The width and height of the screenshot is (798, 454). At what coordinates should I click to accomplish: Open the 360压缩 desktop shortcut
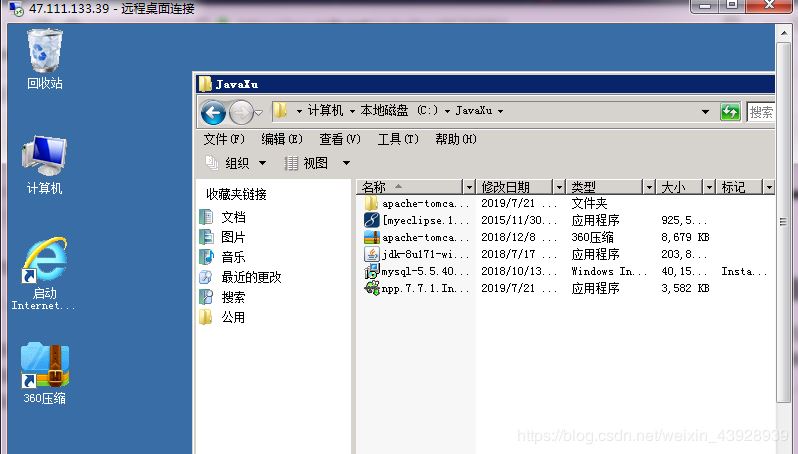[x=44, y=368]
